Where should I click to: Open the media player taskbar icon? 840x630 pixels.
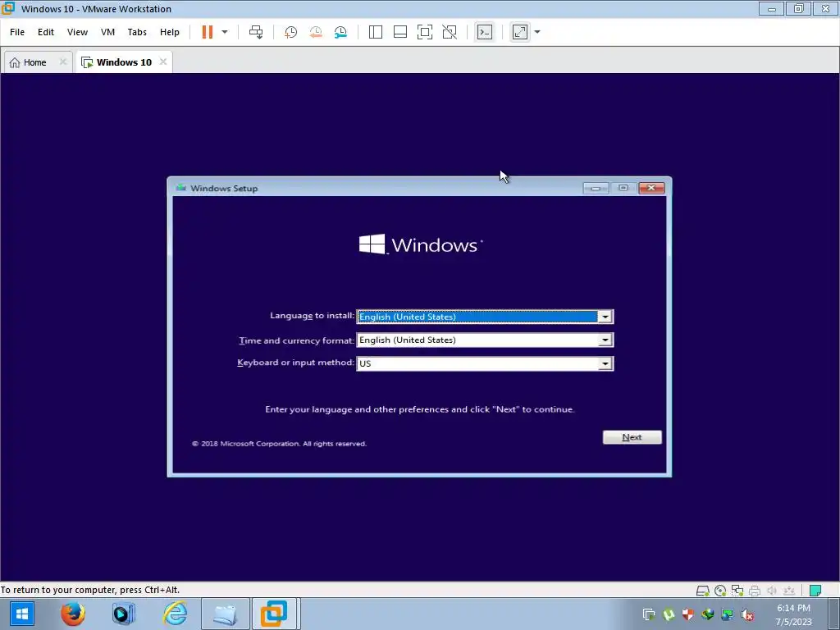(123, 614)
